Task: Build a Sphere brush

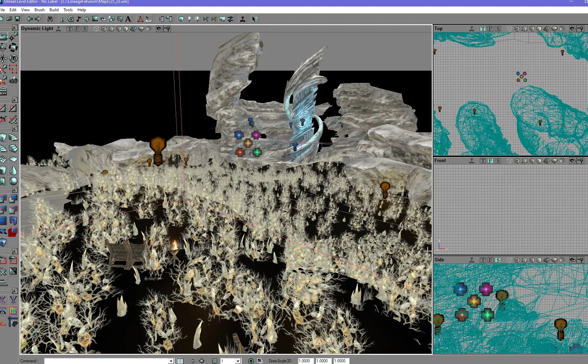Action: coord(13,181)
